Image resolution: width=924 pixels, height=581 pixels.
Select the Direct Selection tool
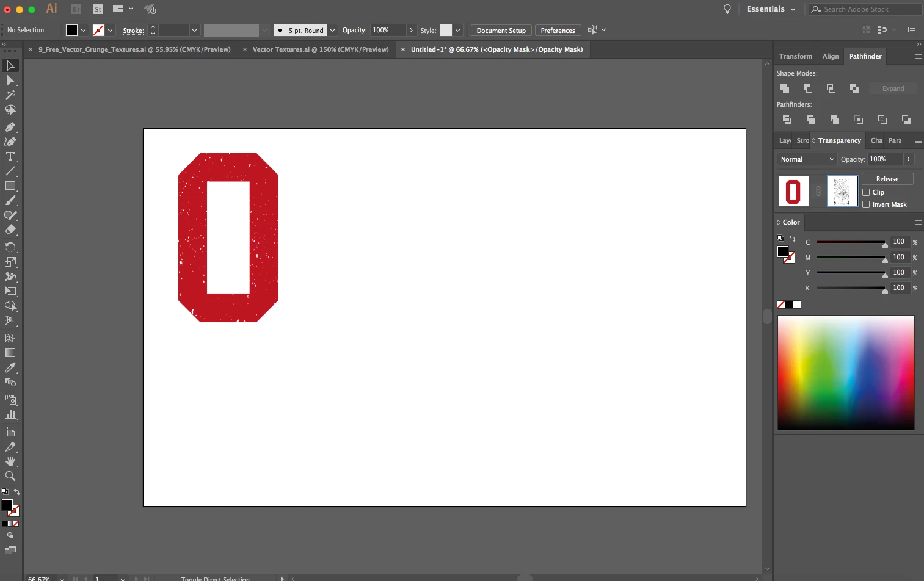(x=10, y=81)
